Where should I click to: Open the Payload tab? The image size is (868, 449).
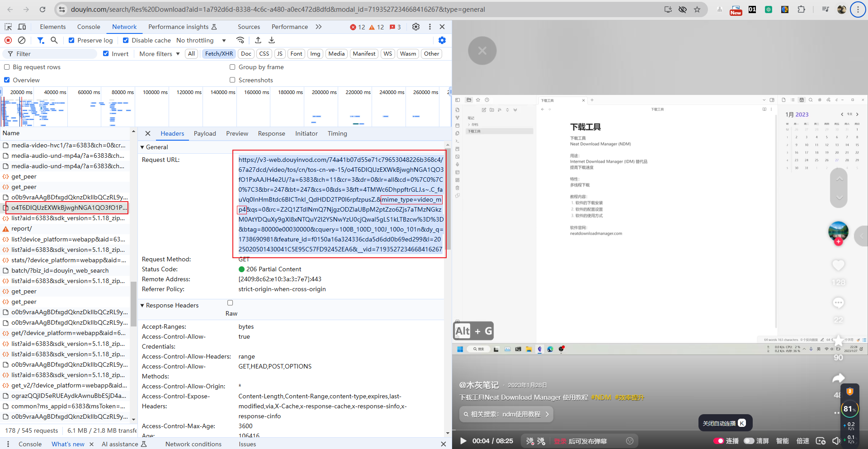205,133
